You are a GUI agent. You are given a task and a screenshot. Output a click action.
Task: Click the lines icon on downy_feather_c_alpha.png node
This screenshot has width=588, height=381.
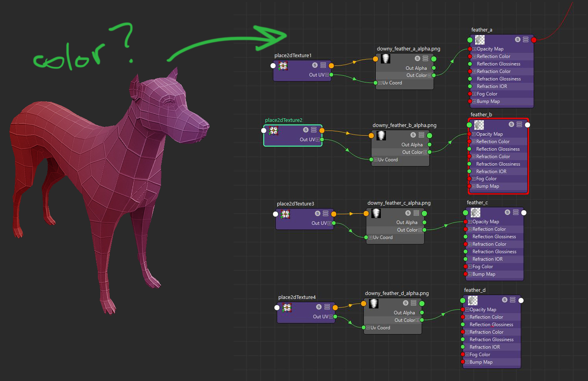(x=416, y=213)
